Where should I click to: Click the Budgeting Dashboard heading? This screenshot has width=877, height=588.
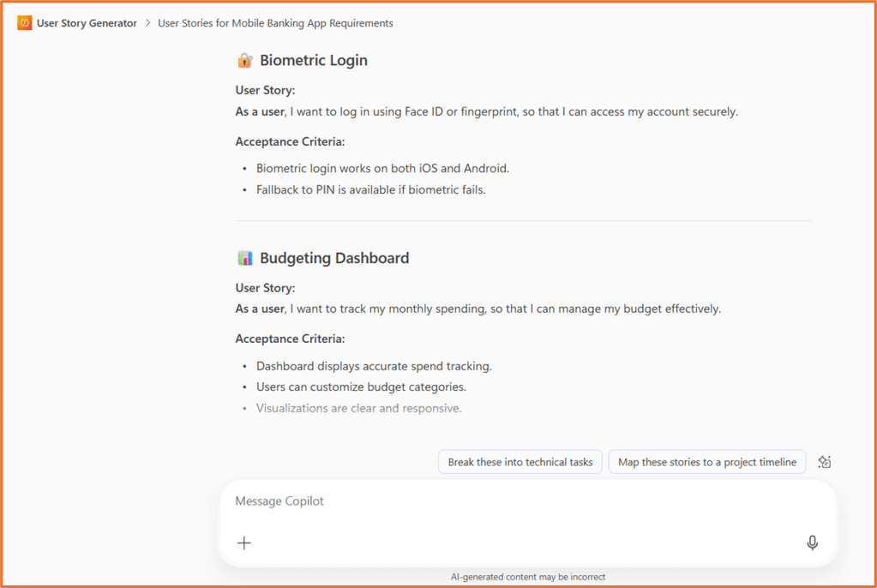point(334,258)
